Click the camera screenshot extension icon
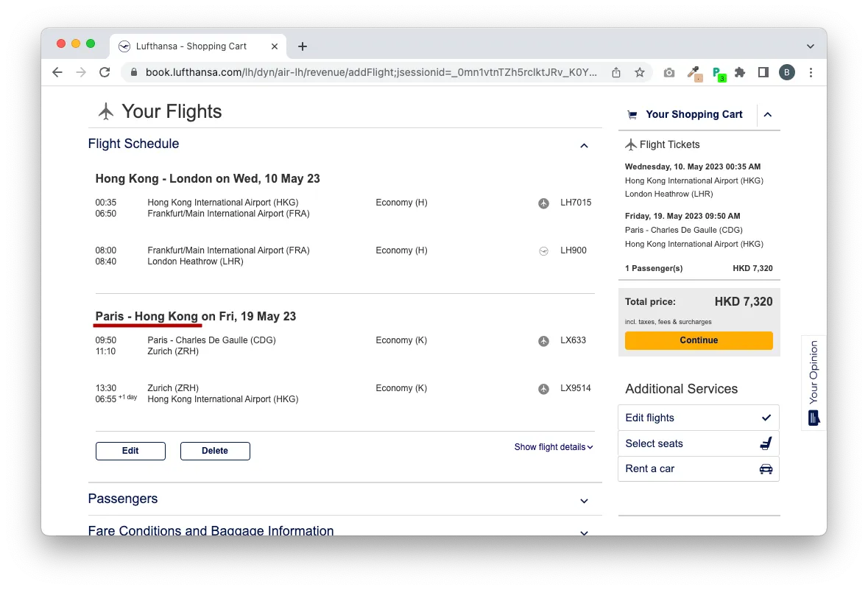Screen dimensions: 868x590 coord(669,73)
